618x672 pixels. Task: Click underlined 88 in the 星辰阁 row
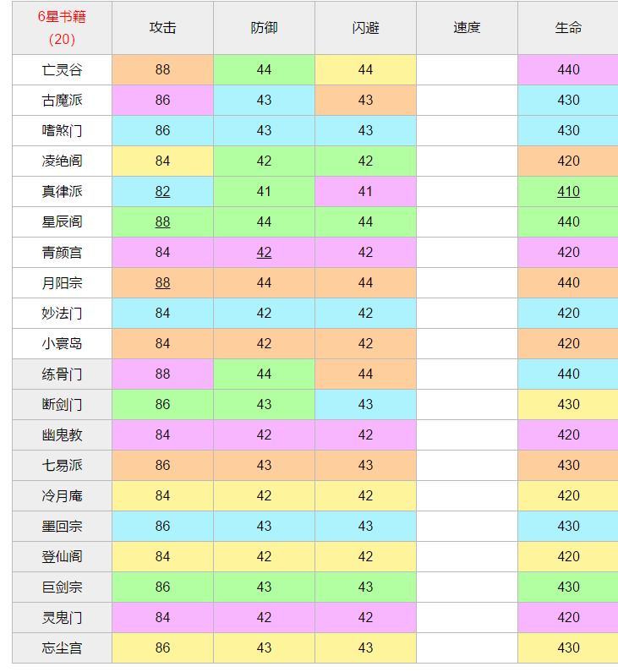[x=162, y=221]
